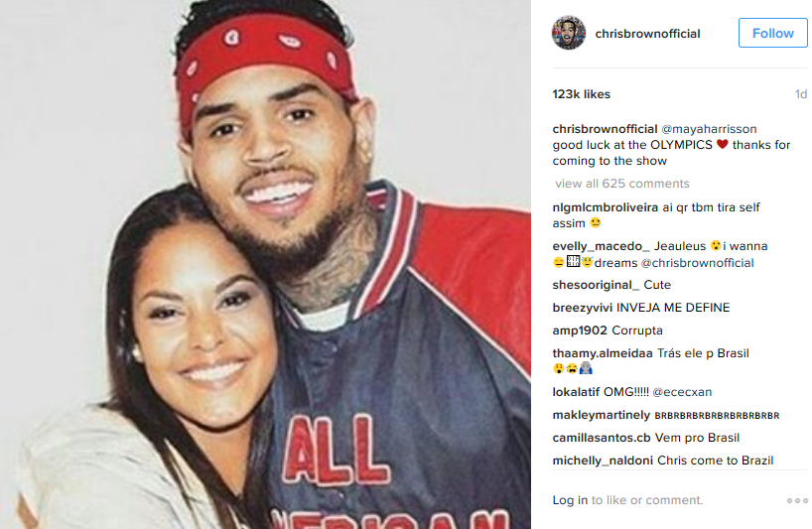Visit breezyvivi user profile
Image resolution: width=812 pixels, height=529 pixels.
point(582,308)
